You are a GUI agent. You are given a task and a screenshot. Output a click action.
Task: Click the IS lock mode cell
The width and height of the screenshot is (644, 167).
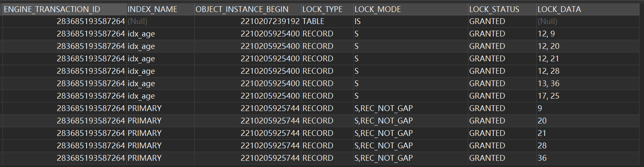[410, 21]
